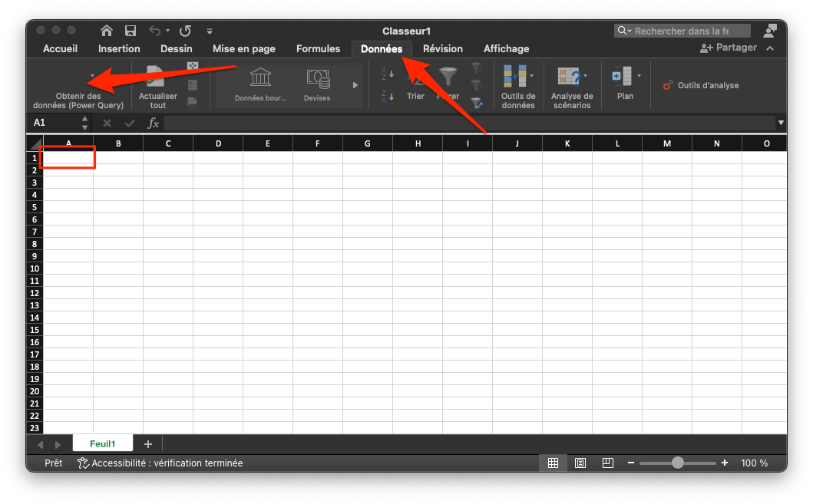The width and height of the screenshot is (813, 504).
Task: Add a new sheet with plus button
Action: 147,444
